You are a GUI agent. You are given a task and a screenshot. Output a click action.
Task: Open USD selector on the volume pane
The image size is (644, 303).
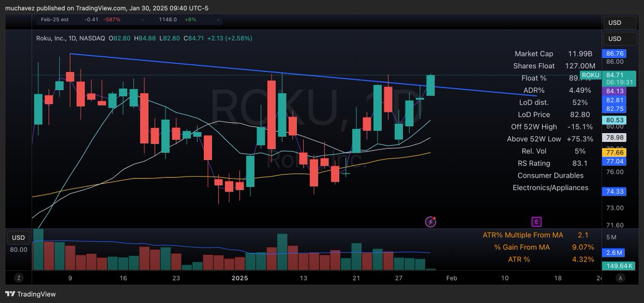[x=19, y=237]
